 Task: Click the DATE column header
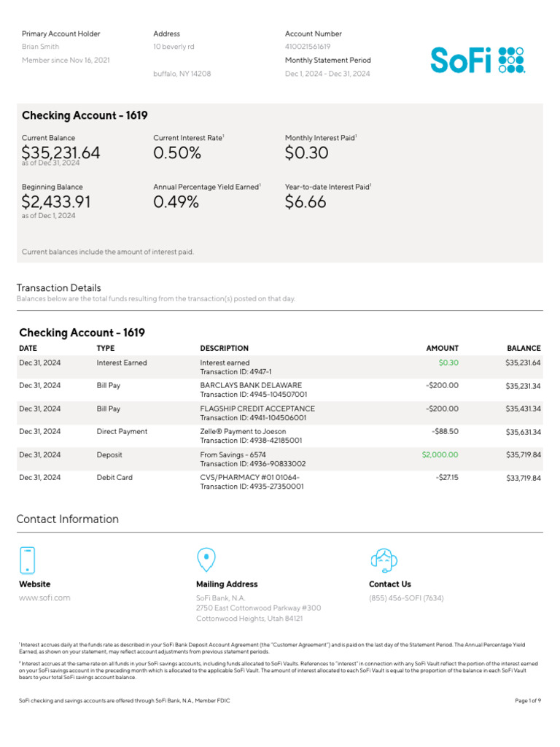(28, 349)
